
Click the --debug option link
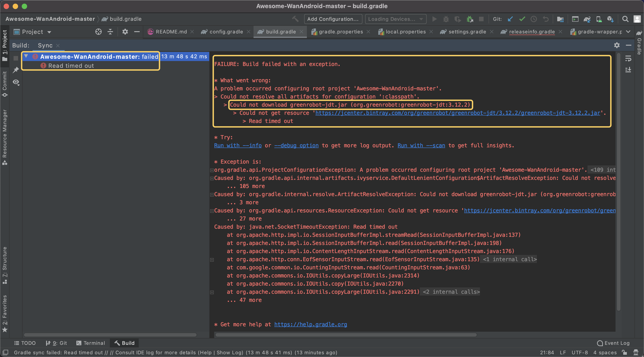tap(296, 146)
